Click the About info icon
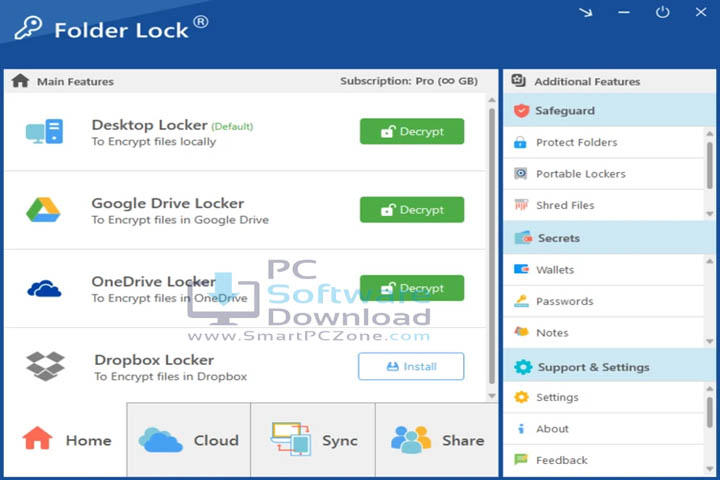Image resolution: width=720 pixels, height=480 pixels. (x=521, y=429)
